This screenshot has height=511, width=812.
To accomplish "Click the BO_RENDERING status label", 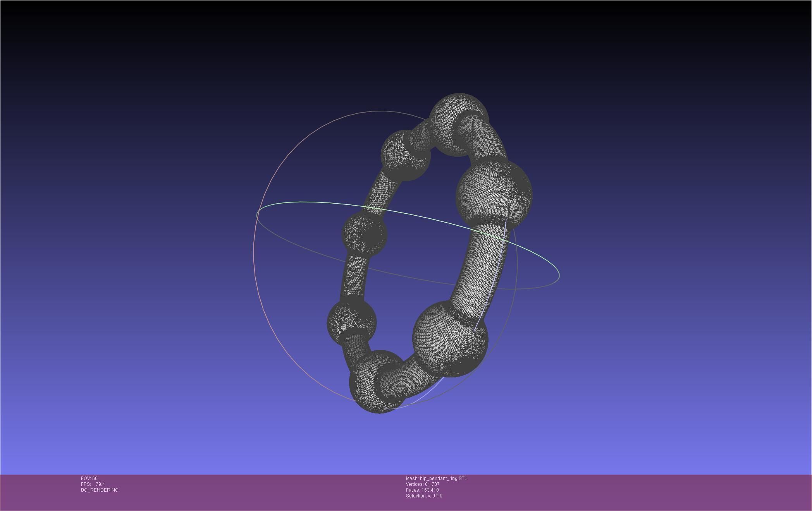I will (100, 490).
